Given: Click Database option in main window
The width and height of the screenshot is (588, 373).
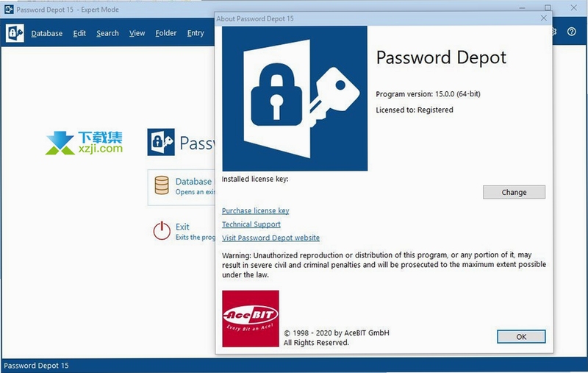Looking at the screenshot, I should click(182, 186).
